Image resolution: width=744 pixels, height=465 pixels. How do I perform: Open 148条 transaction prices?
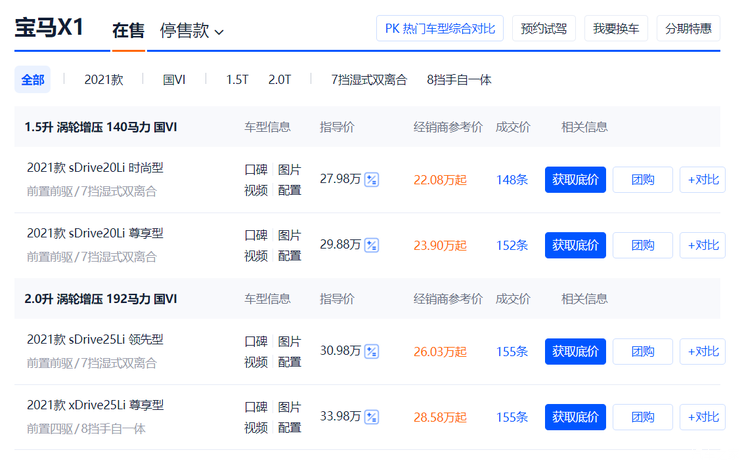click(x=512, y=180)
